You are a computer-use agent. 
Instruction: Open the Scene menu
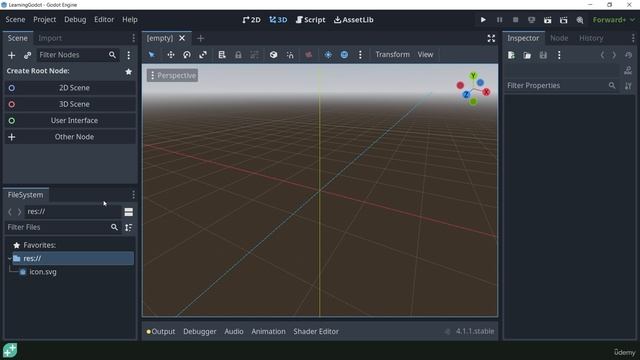[x=15, y=20]
